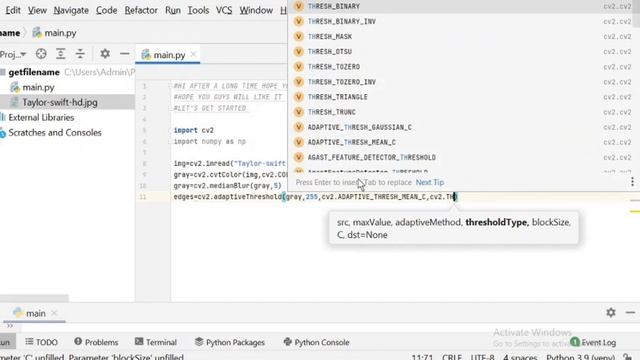Choose THRESH_TOZERO_INV from the completion list

pyautogui.click(x=461, y=82)
